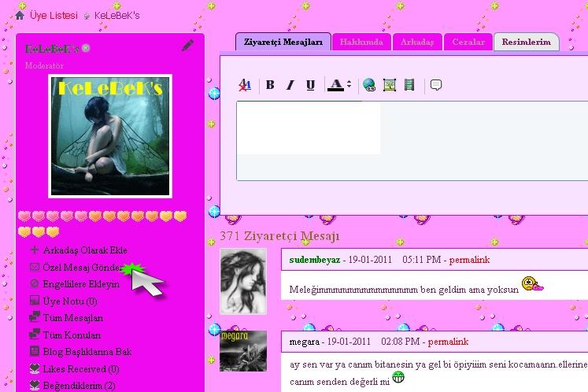
Task: Click the pencil edit profile icon
Action: click(x=187, y=46)
